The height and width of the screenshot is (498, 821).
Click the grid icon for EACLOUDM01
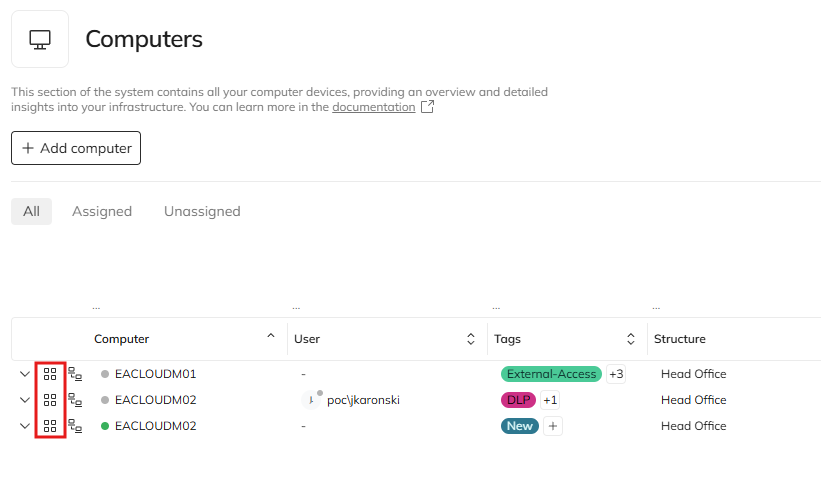50,374
